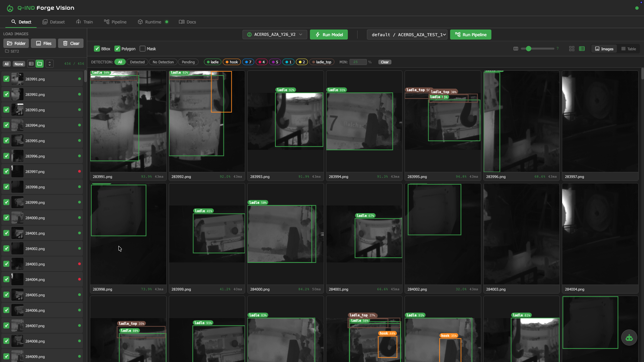Viewport: 644px width, 362px height.
Task: Enable the Mask overlay checkbox
Action: pos(143,49)
